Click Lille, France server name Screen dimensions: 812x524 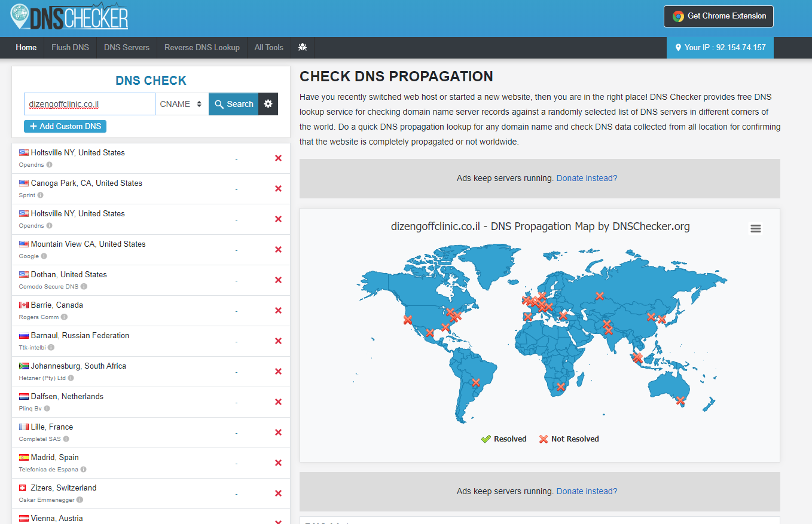[x=52, y=427]
